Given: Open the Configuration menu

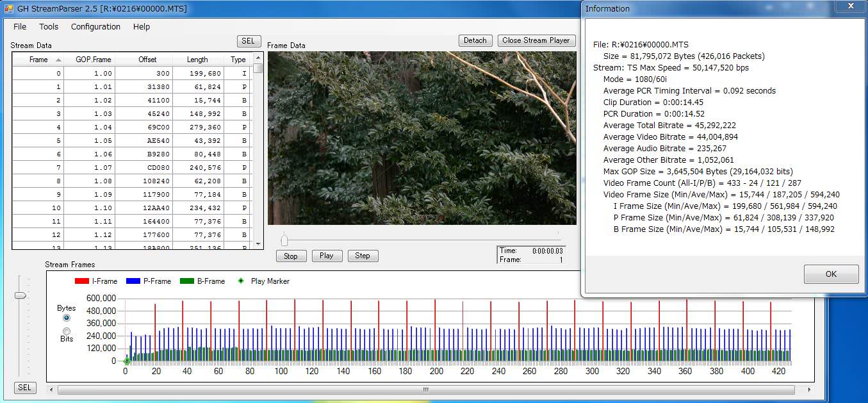Looking at the screenshot, I should coord(95,27).
